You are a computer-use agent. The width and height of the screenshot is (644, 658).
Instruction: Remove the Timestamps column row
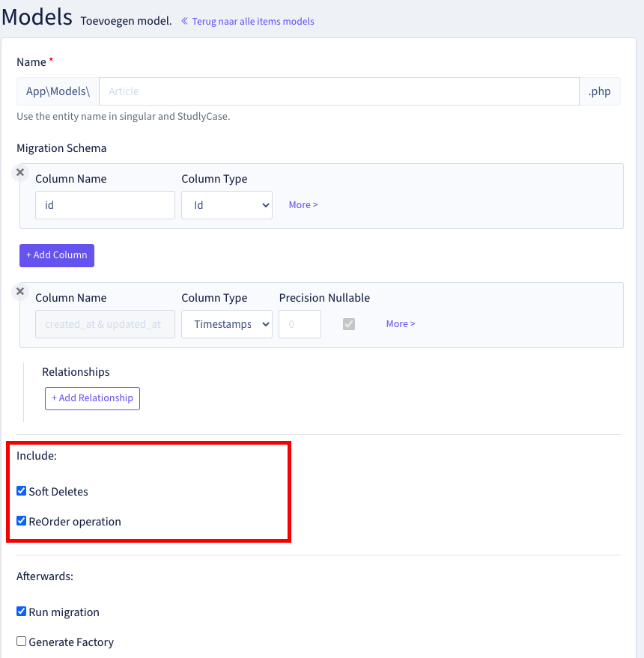point(19,291)
